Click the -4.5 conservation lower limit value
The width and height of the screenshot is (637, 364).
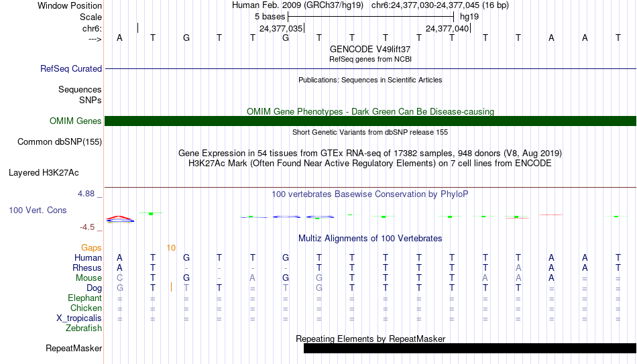point(87,227)
